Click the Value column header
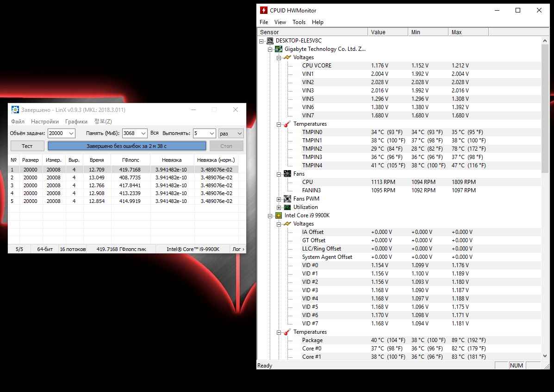Screen dimensions: 554x392 388,32
